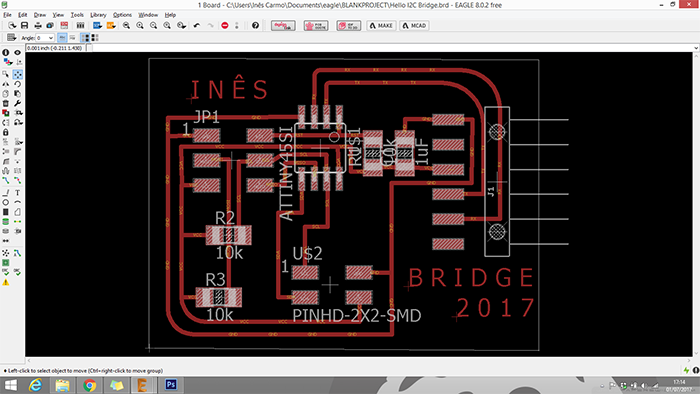This screenshot has height=394, width=700.
Task: Click the PCB Quote button
Action: point(316,25)
